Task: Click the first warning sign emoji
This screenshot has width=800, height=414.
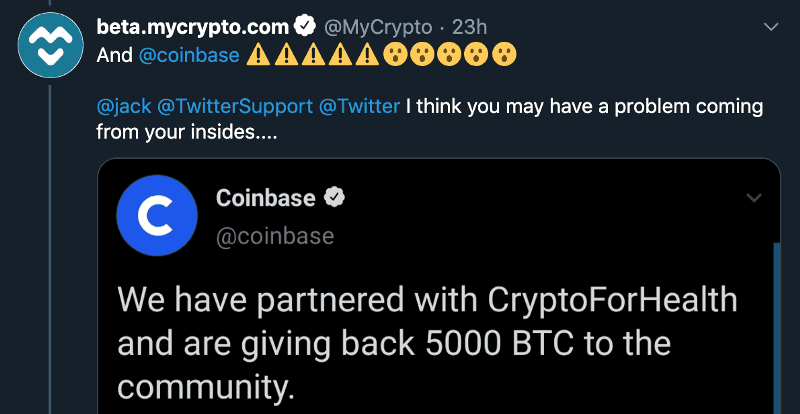Action: [259, 55]
